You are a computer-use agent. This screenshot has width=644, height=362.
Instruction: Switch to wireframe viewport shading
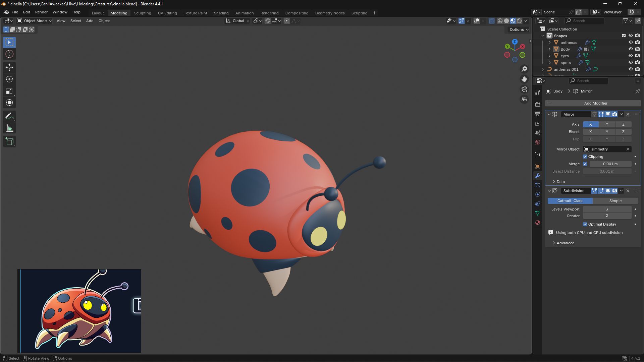(500, 21)
